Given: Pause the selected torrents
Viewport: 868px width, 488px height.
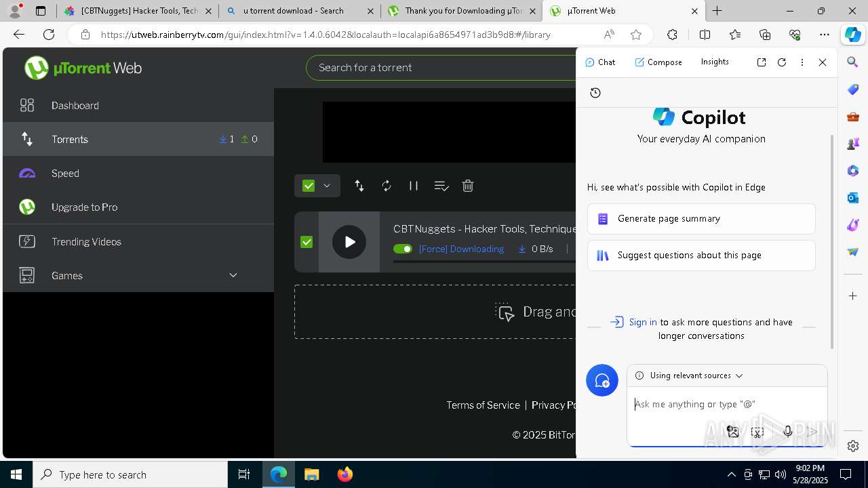Looking at the screenshot, I should 414,186.
